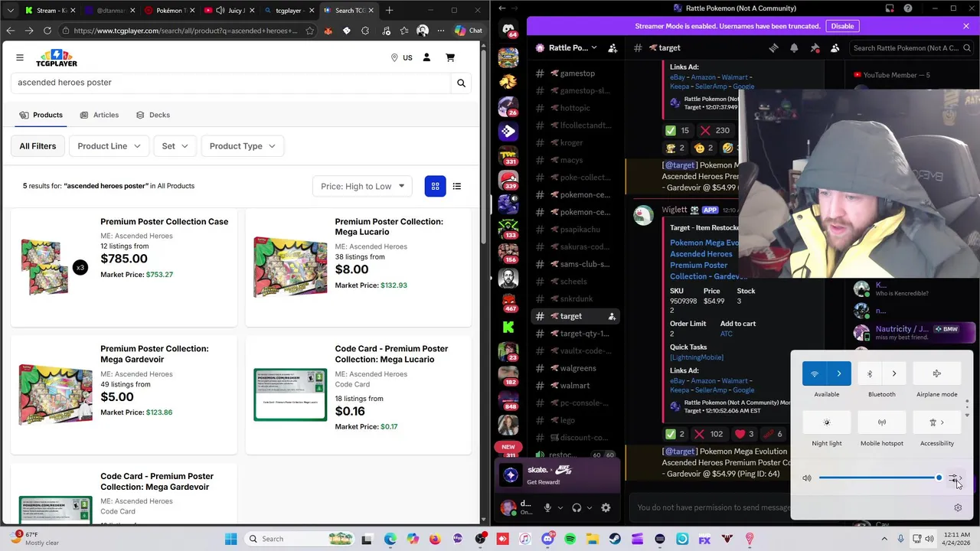The image size is (980, 551).
Task: Toggle Wi-Fi in quick settings
Action: coord(814,373)
